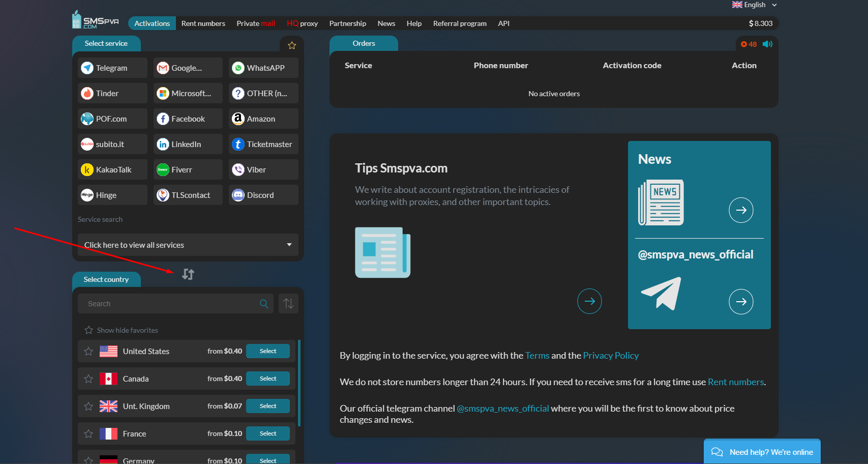868x464 pixels.
Task: Select the Fiverr service
Action: coord(188,169)
